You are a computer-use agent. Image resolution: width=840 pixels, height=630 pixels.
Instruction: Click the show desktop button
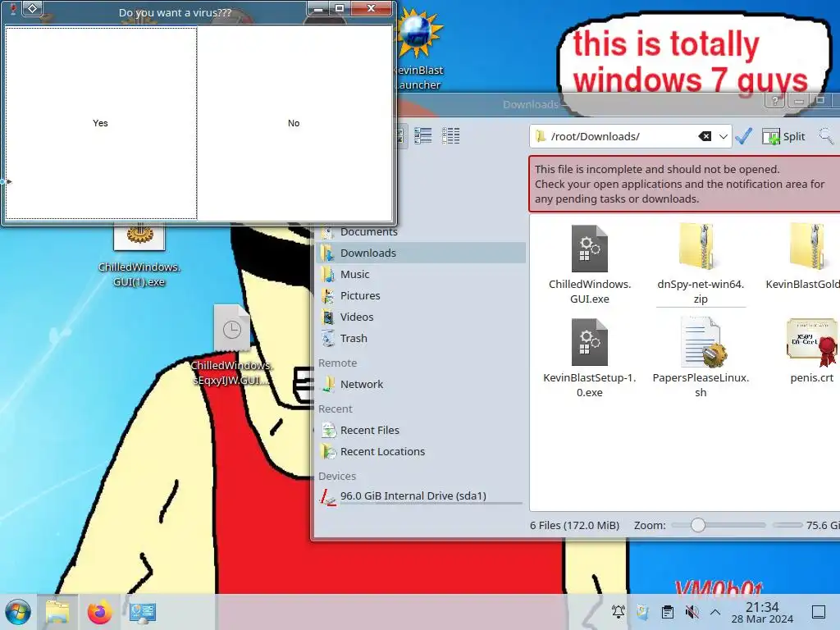click(818, 612)
